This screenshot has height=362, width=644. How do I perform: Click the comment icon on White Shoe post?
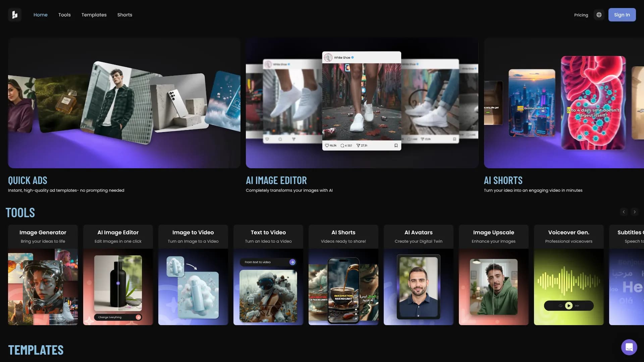(342, 145)
